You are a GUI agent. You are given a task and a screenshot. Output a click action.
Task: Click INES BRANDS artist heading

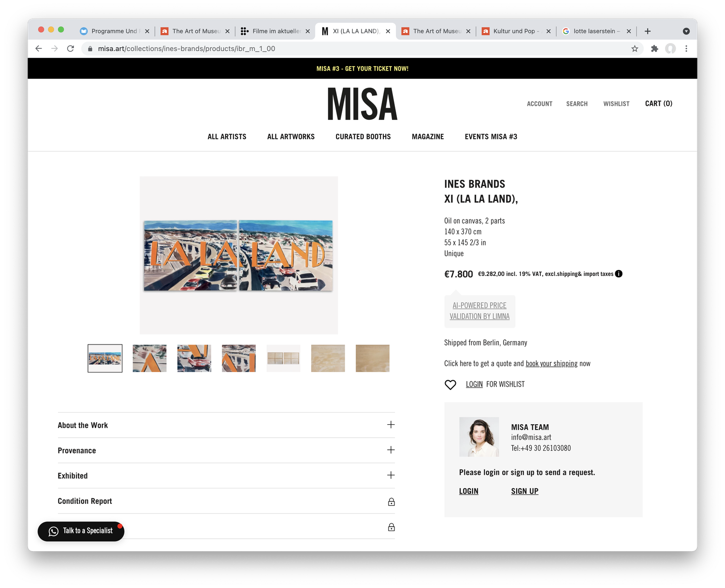click(x=475, y=184)
